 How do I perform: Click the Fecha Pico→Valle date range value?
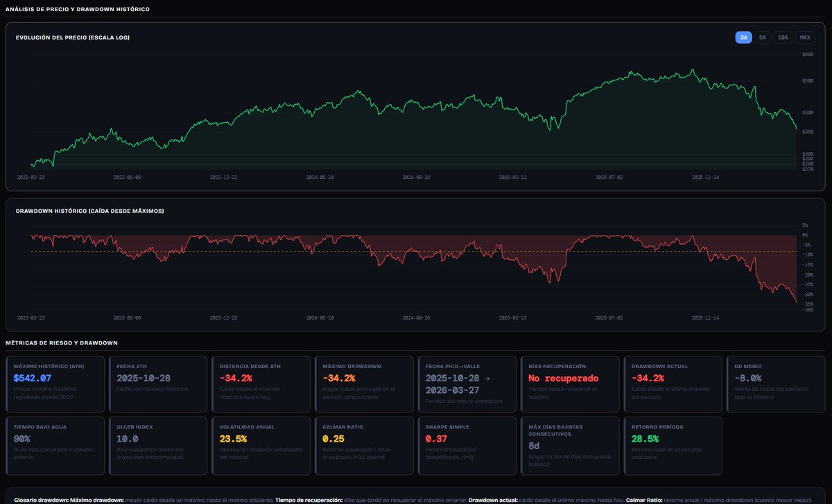point(459,383)
